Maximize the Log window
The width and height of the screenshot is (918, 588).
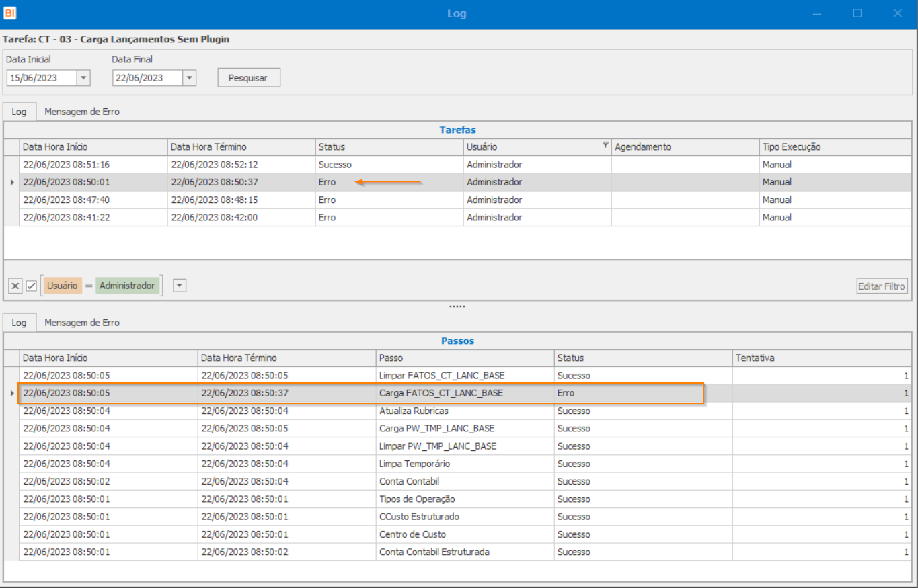click(x=857, y=13)
